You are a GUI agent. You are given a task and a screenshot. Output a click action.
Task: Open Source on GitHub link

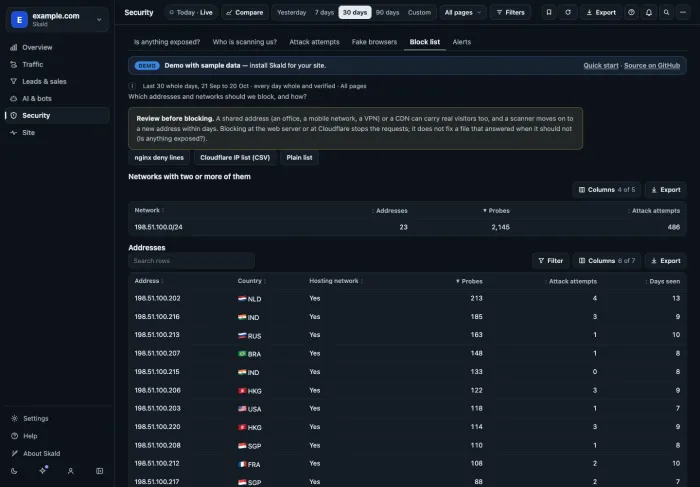click(652, 66)
